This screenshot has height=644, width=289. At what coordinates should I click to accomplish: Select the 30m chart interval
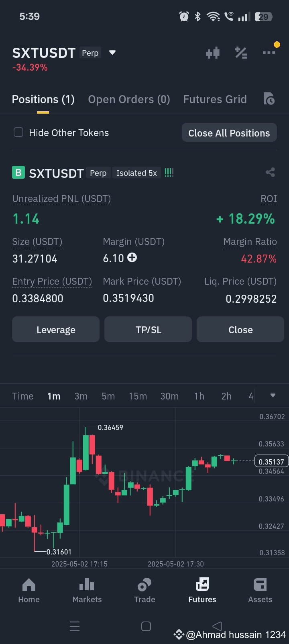coord(169,396)
